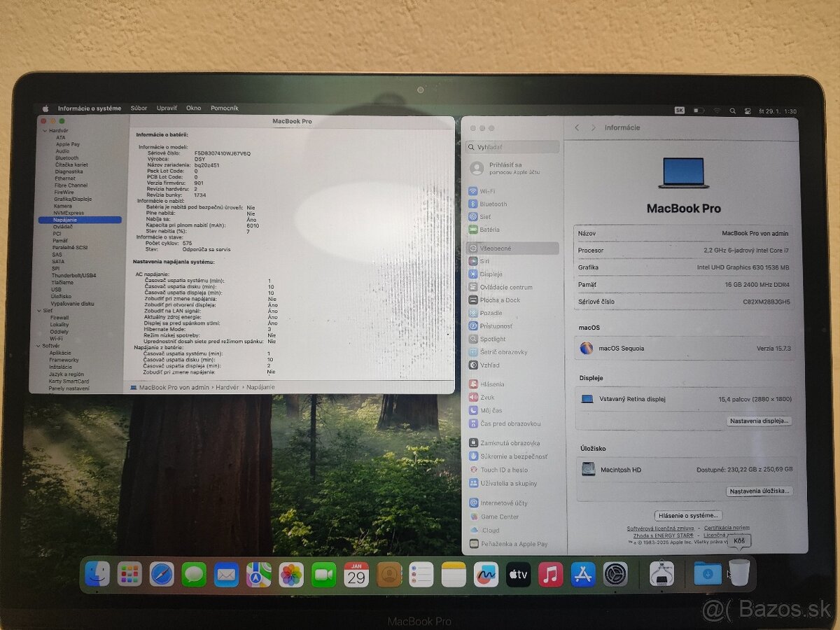Click Nastavenia displeja button
The width and height of the screenshot is (840, 630).
coord(759,421)
